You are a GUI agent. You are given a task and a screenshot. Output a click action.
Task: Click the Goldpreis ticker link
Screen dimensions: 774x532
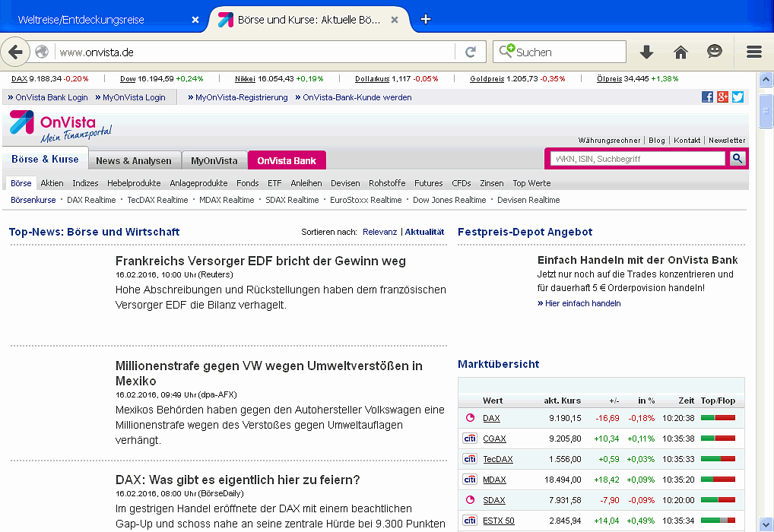click(487, 78)
